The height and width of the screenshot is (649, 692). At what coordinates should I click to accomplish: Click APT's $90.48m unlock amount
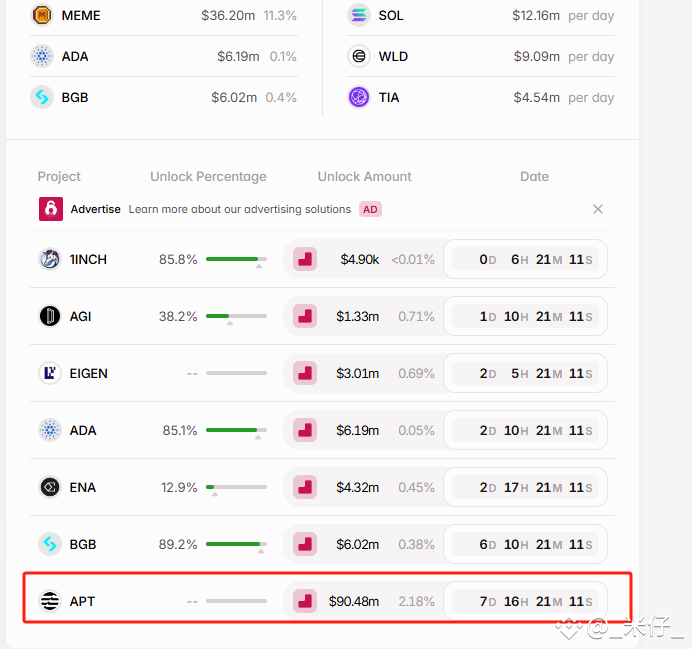pyautogui.click(x=354, y=601)
